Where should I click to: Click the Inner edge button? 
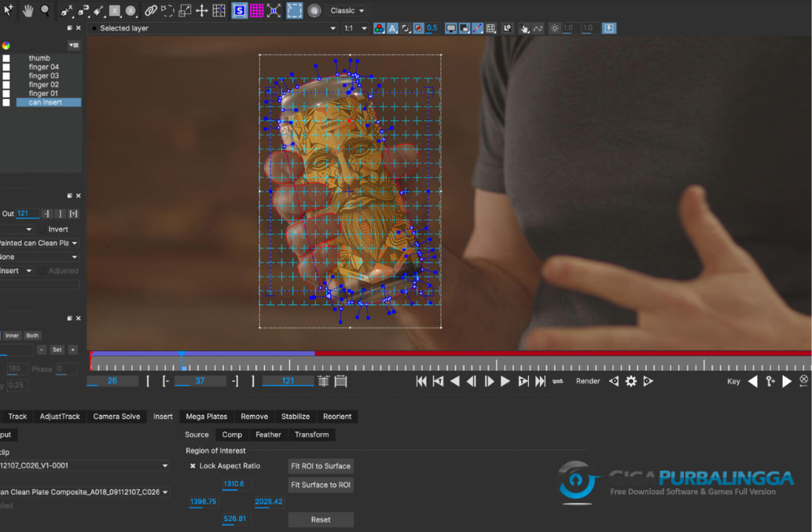pos(13,336)
